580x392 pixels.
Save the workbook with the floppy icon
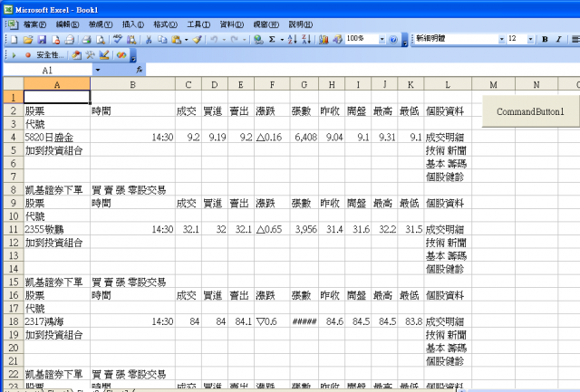pos(42,39)
